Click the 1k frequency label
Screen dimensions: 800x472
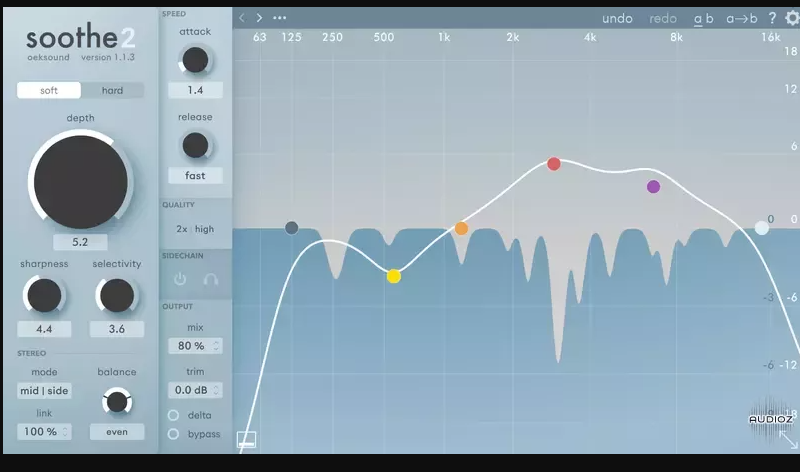444,37
